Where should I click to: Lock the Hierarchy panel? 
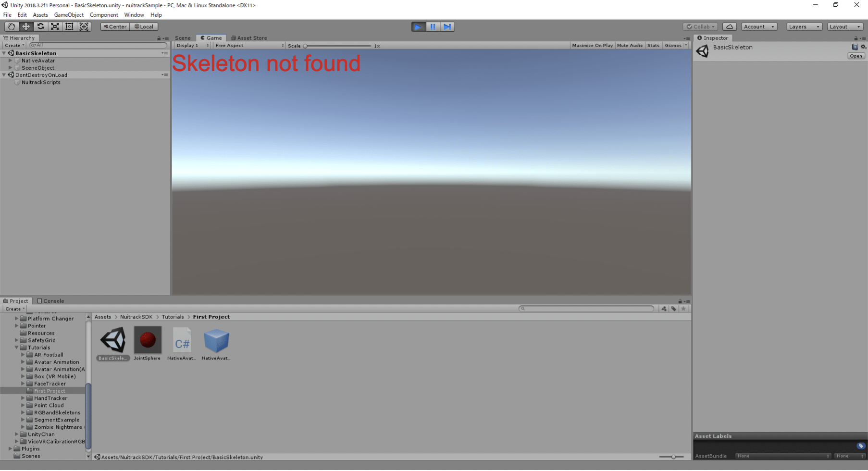(159, 38)
